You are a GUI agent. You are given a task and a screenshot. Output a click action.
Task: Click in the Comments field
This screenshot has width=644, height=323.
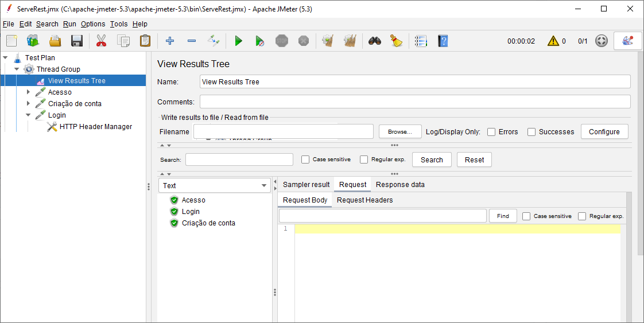(415, 102)
